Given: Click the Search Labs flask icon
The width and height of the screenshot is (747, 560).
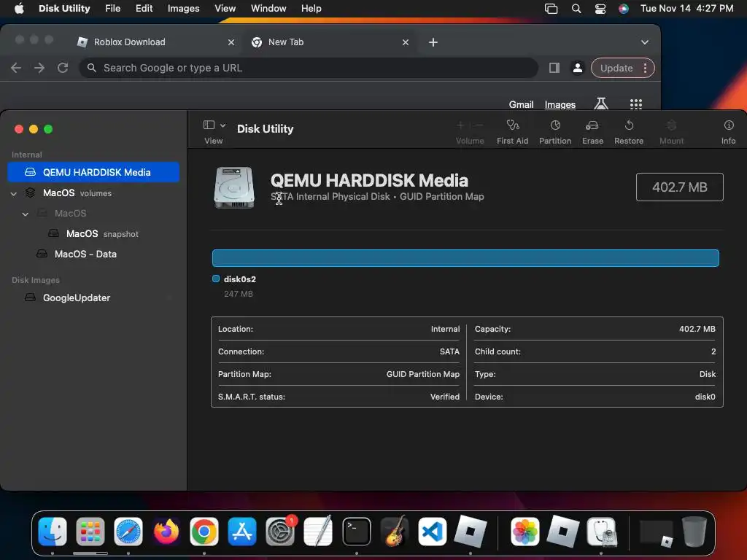Looking at the screenshot, I should (x=601, y=104).
